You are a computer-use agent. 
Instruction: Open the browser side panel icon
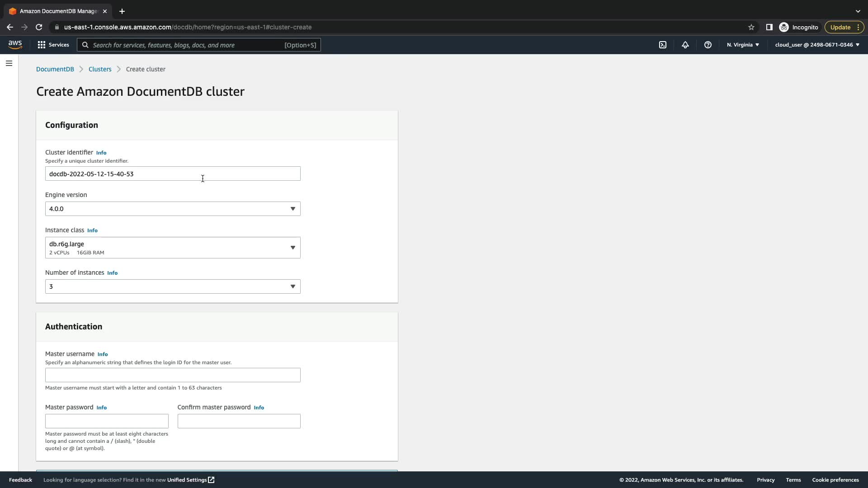click(x=769, y=27)
